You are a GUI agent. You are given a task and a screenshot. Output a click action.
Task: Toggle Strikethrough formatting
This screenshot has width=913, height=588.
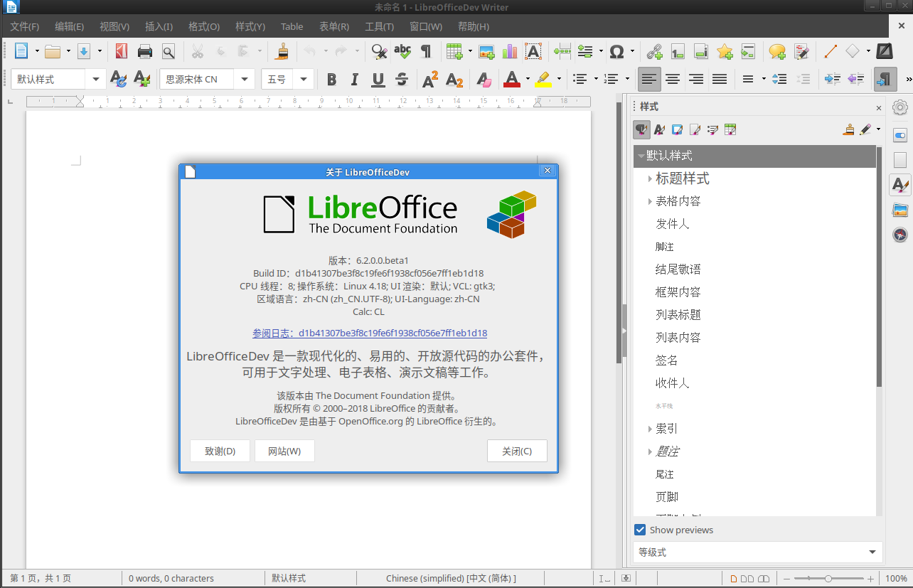pyautogui.click(x=402, y=79)
